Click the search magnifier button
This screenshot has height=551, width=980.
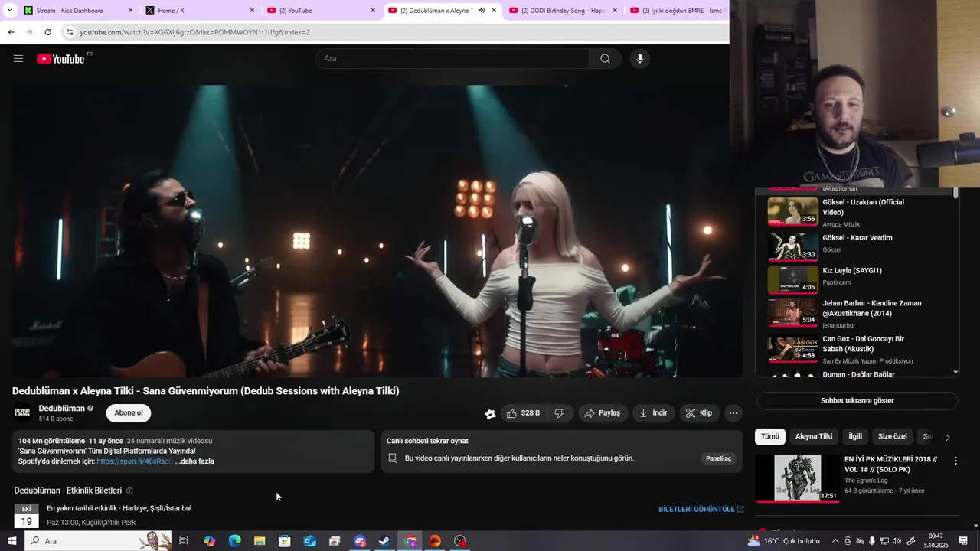click(x=605, y=58)
